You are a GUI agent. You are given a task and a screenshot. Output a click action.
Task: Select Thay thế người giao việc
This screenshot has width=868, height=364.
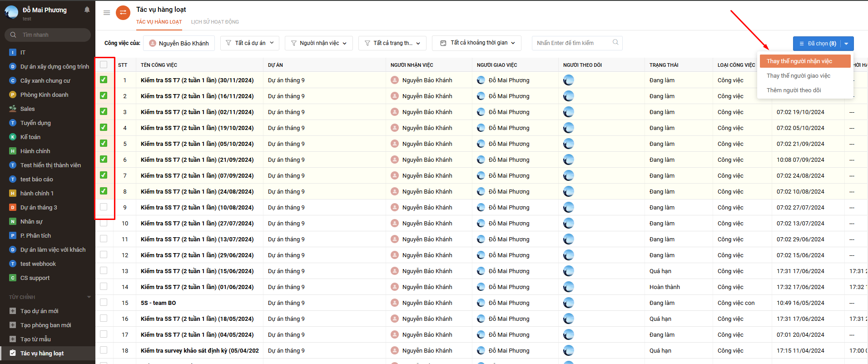point(805,75)
